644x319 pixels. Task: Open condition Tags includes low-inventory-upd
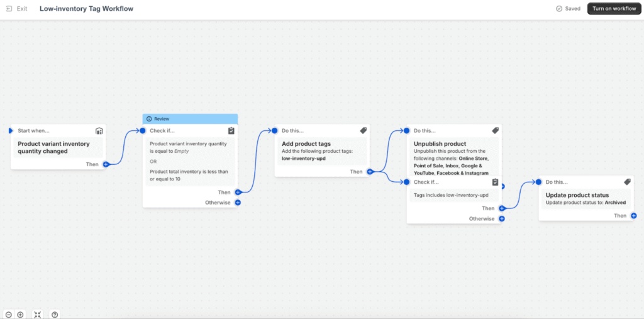click(451, 195)
